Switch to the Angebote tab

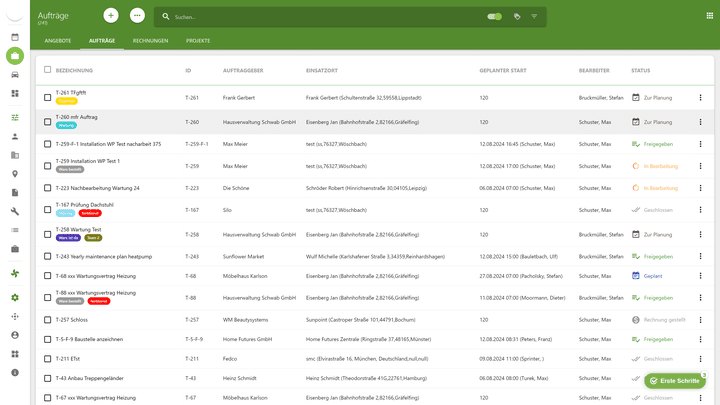[x=58, y=41]
